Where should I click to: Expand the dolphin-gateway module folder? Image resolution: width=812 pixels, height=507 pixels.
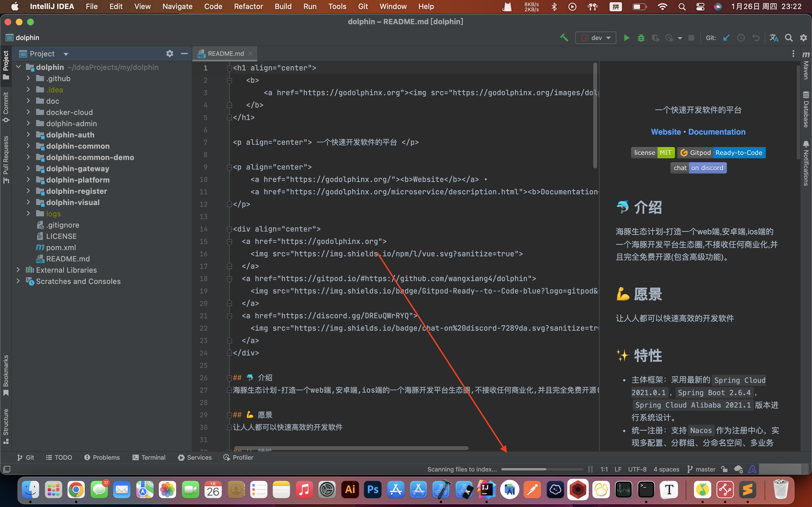pyautogui.click(x=28, y=168)
